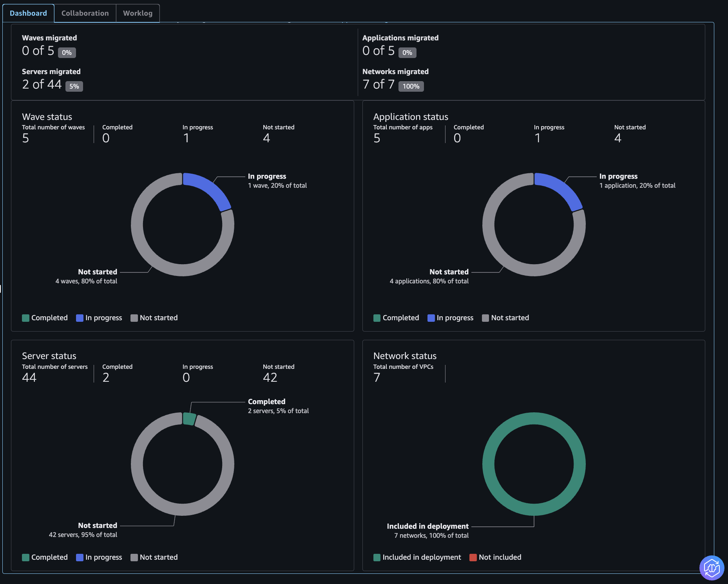Switch to the Collaboration tab
The width and height of the screenshot is (728, 584).
[x=85, y=13]
